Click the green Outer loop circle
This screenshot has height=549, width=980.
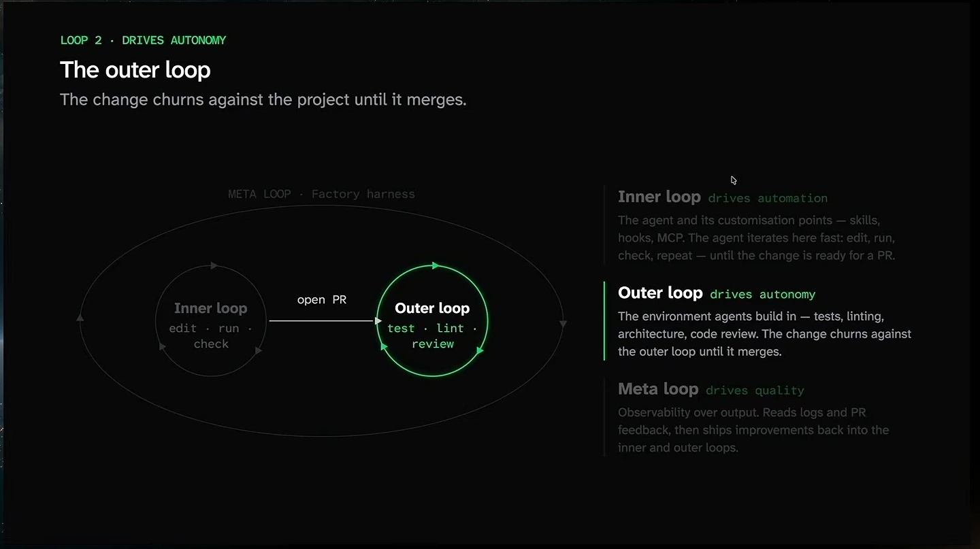[432, 320]
